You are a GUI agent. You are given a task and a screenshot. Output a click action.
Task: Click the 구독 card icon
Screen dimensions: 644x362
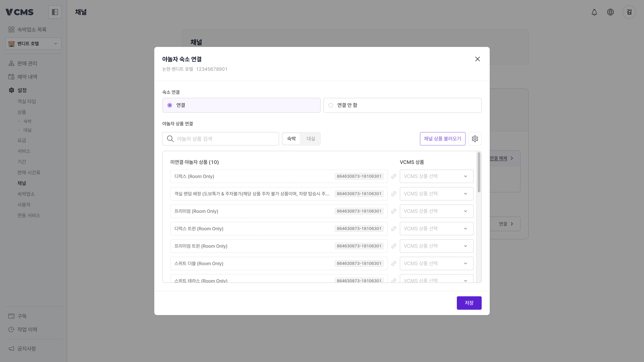pos(11,316)
